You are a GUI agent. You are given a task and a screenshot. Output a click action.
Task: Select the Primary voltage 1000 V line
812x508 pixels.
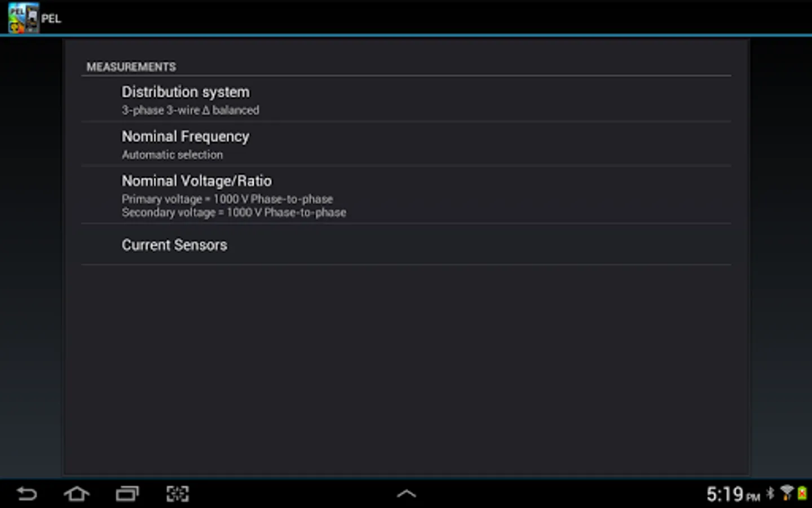[x=227, y=199]
